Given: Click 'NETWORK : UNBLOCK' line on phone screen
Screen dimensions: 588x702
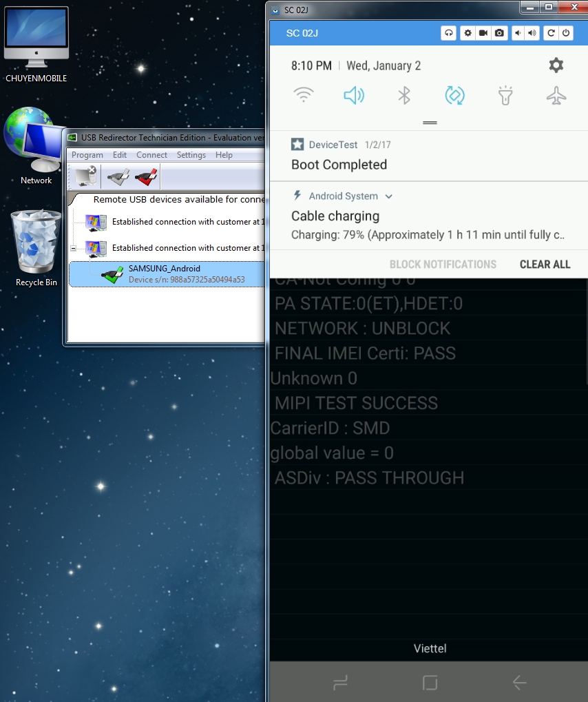Looking at the screenshot, I should [x=362, y=329].
